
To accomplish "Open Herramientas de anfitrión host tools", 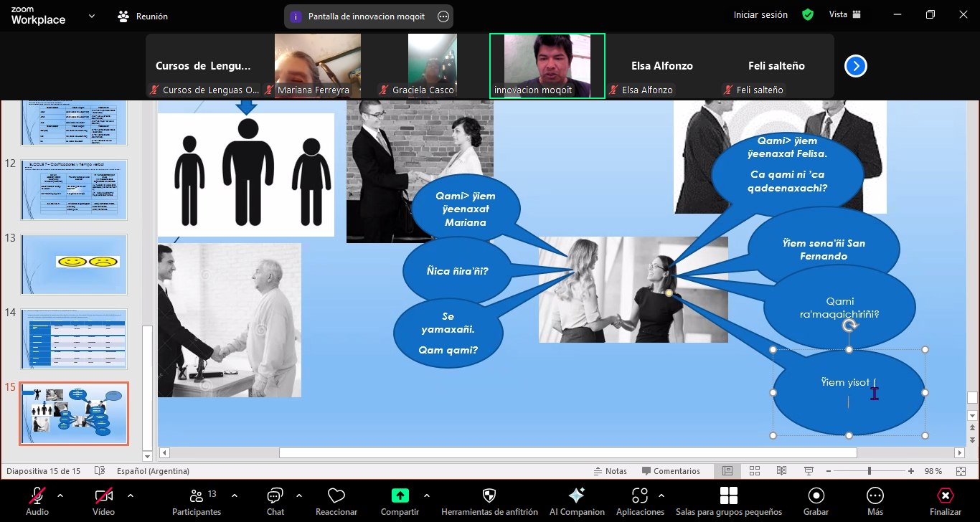I will point(489,496).
